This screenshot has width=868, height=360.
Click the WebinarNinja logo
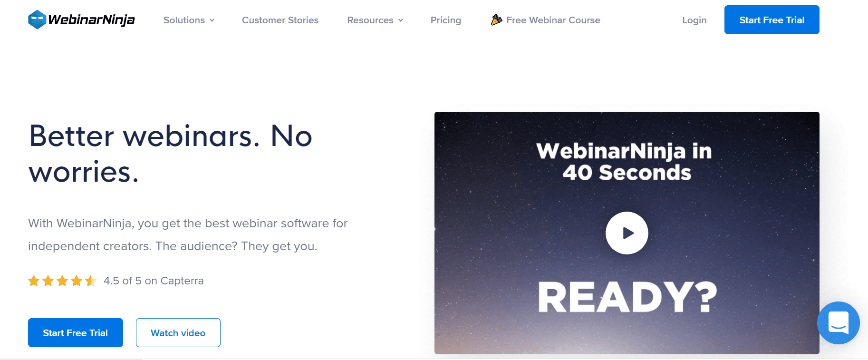click(81, 20)
